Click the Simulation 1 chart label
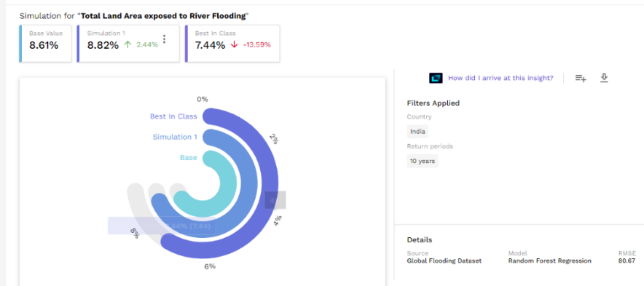 [x=175, y=137]
